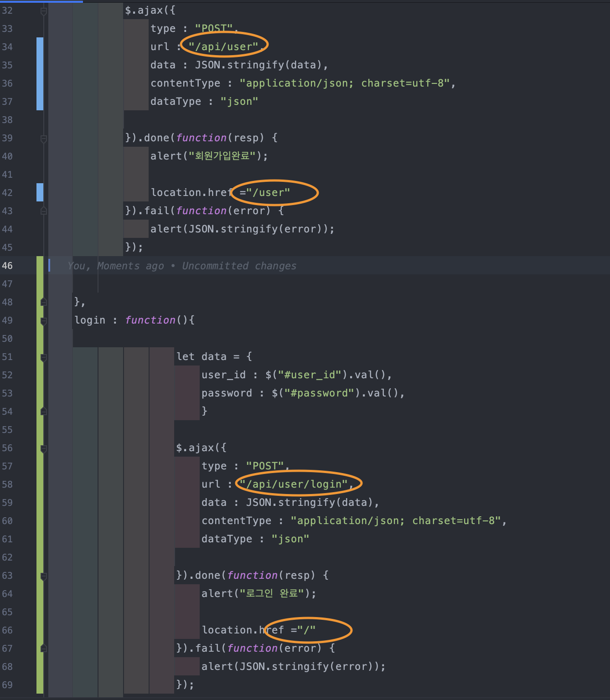Click the 'You, Moments ago' blame annotation
The width and height of the screenshot is (610, 700).
tap(116, 266)
